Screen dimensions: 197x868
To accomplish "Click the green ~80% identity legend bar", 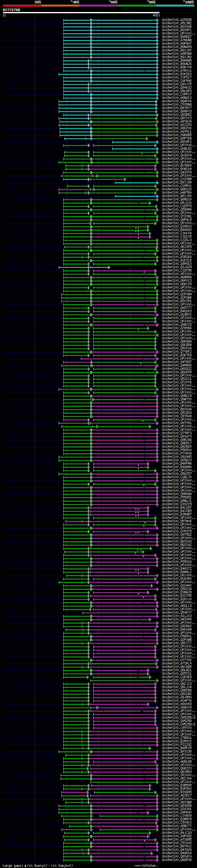I will pos(136,6).
